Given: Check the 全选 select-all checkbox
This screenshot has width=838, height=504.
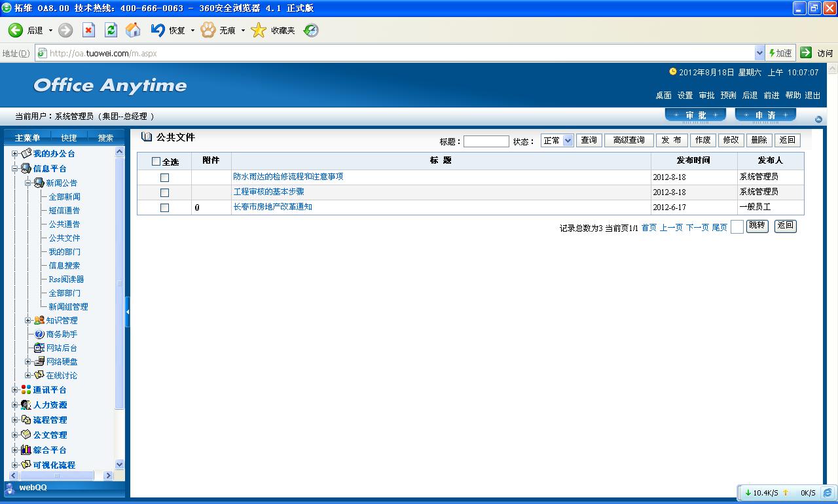Looking at the screenshot, I should pyautogui.click(x=156, y=161).
